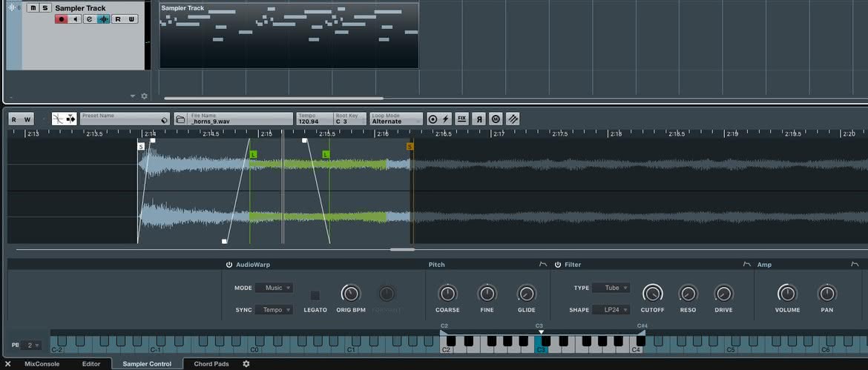Toggle Write automation in Sampler Control toolbar
Image resolution: width=868 pixels, height=370 pixels.
point(27,119)
